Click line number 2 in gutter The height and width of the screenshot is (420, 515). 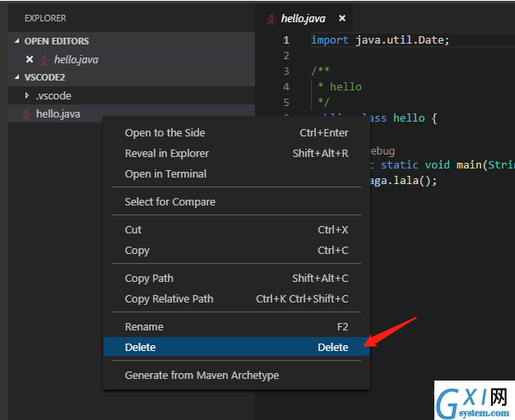[286, 56]
